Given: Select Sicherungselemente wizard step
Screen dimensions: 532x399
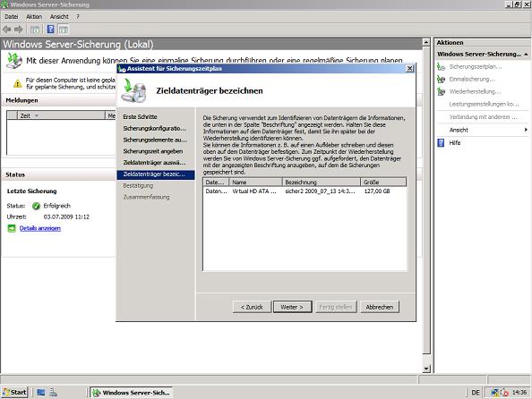Looking at the screenshot, I should coord(155,140).
